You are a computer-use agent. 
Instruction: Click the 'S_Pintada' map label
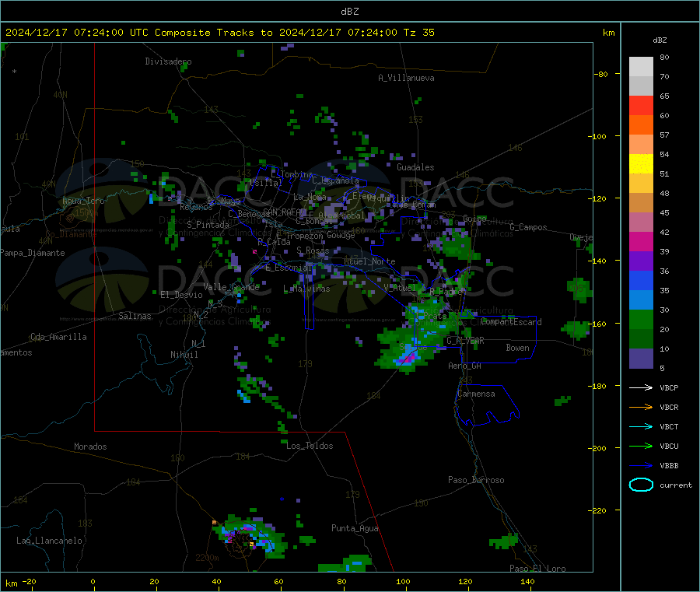(208, 225)
